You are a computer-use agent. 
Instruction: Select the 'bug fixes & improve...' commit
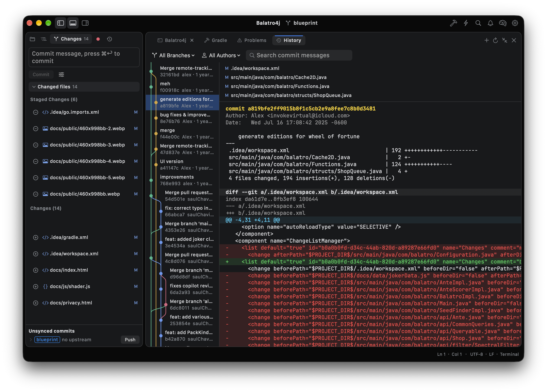click(x=183, y=118)
